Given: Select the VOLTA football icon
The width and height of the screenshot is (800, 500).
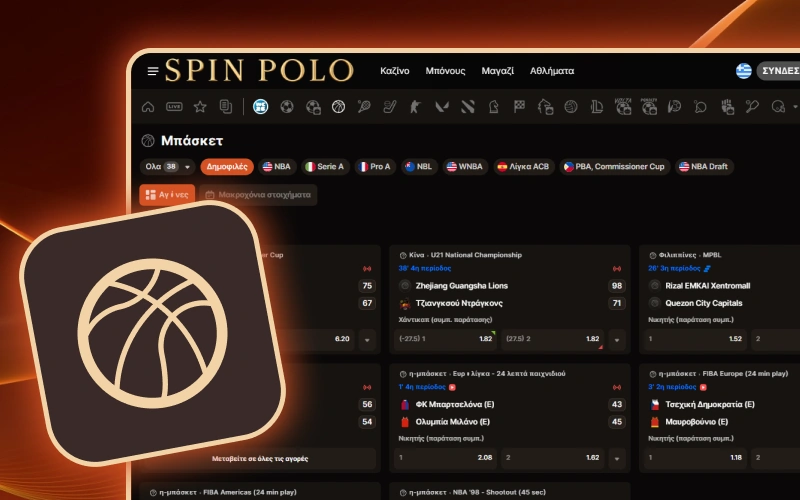Looking at the screenshot, I should pyautogui.click(x=623, y=107).
